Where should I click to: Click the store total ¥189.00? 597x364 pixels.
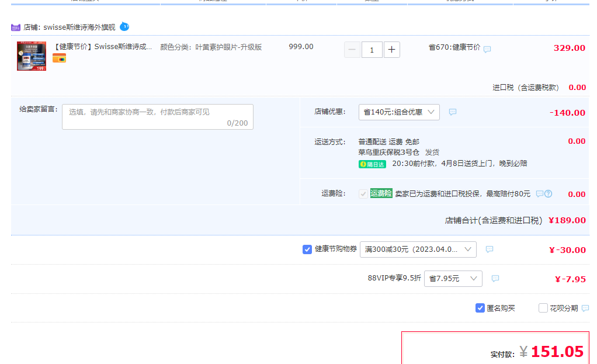(x=567, y=220)
